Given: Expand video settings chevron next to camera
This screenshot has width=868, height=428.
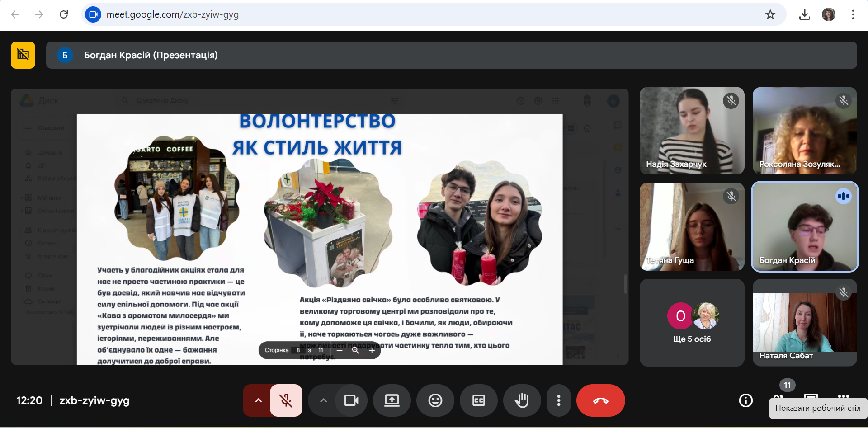Looking at the screenshot, I should pyautogui.click(x=323, y=400).
